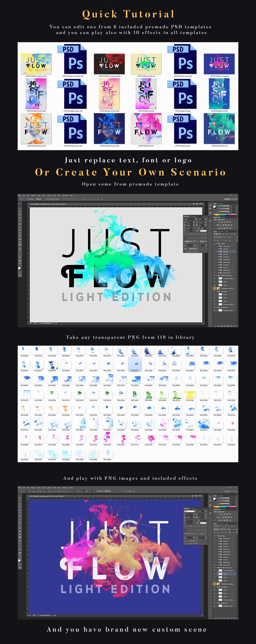
Task: Add Brightness/Contrast adjustment in the light-canvas window
Action: [x=219, y=222]
